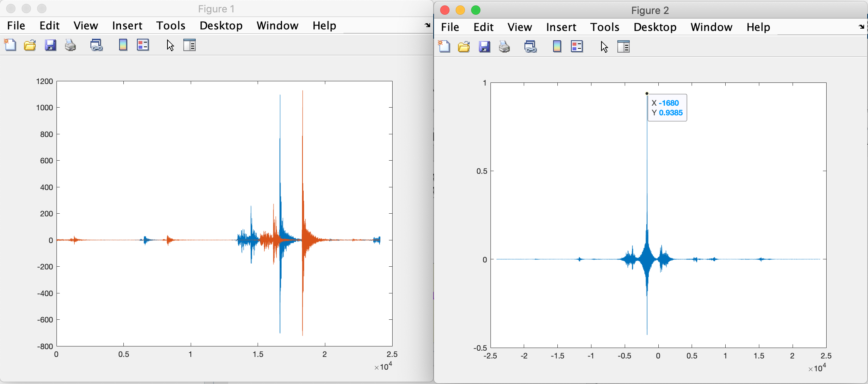Open the Desktop menu in Figure 1
Viewport: 868px width, 384px height.
click(221, 26)
